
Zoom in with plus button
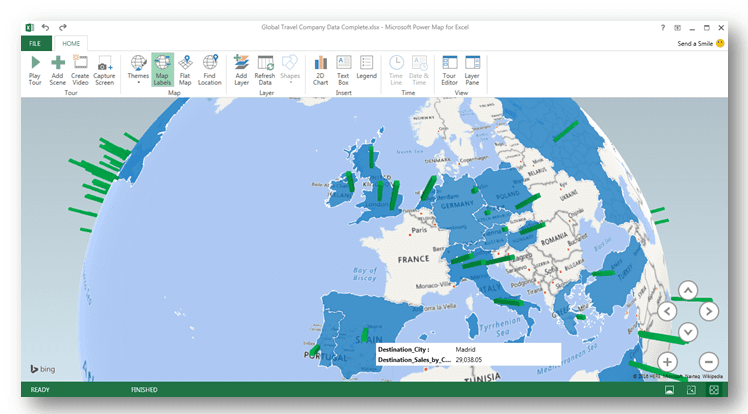(x=667, y=362)
